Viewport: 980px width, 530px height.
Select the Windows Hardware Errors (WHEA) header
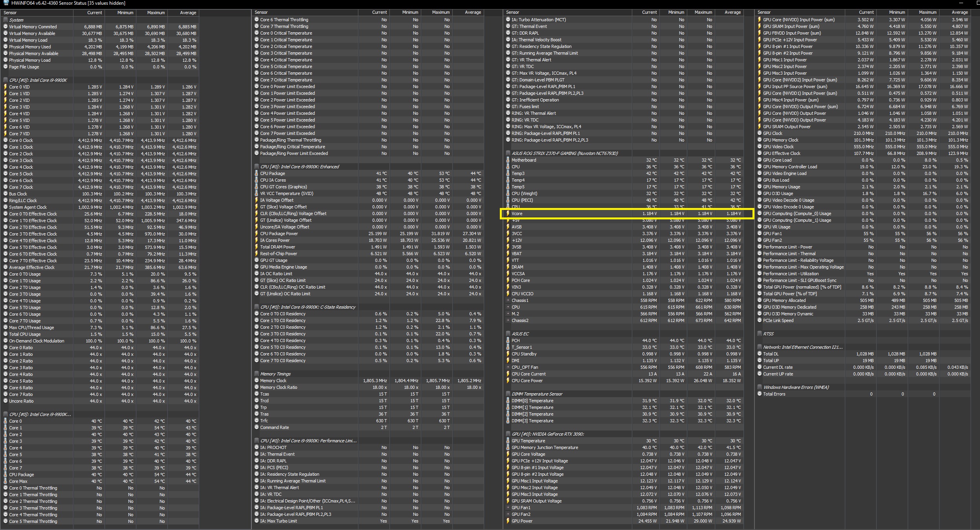[x=795, y=387]
